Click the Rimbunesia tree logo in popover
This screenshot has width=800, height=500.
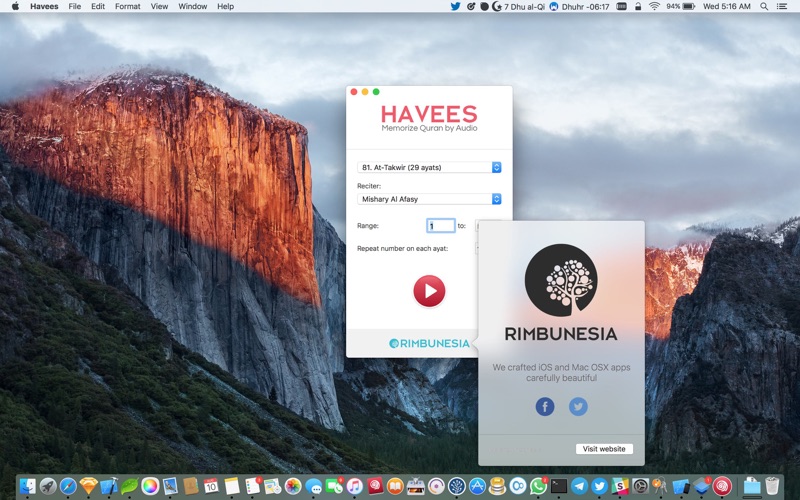(x=561, y=280)
